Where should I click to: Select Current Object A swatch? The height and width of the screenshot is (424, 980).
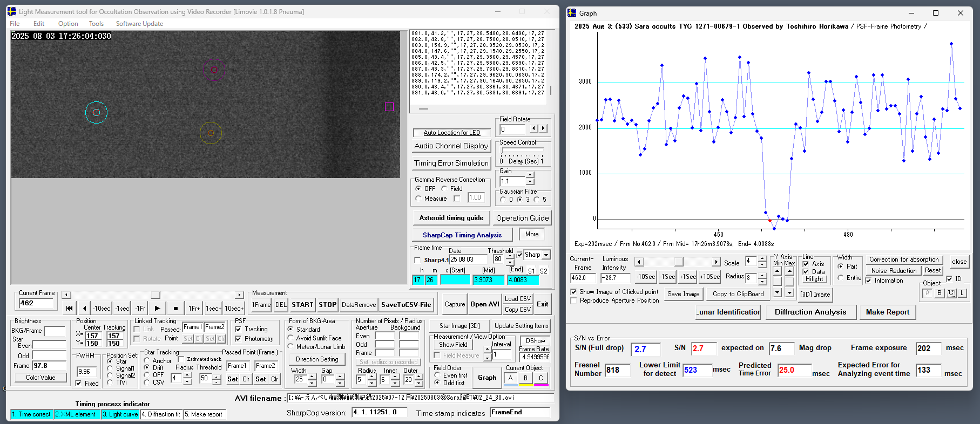click(510, 378)
